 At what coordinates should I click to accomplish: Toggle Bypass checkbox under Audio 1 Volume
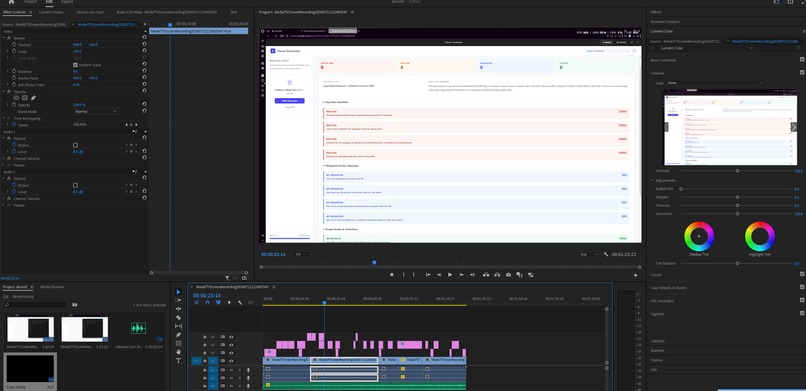click(x=76, y=145)
